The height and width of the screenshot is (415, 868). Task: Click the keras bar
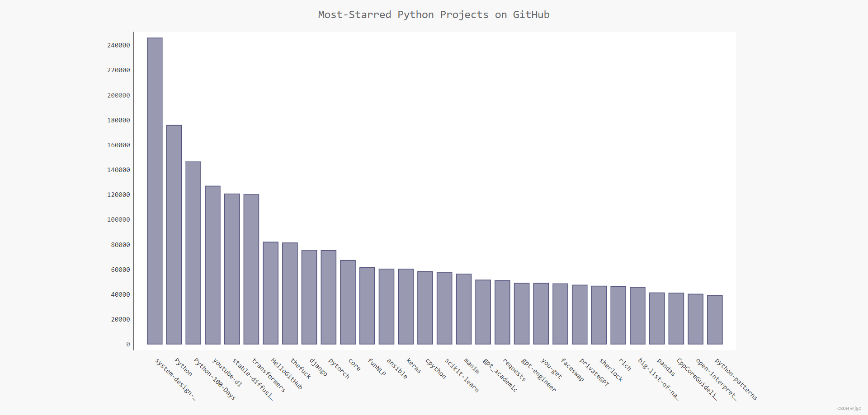tap(406, 307)
